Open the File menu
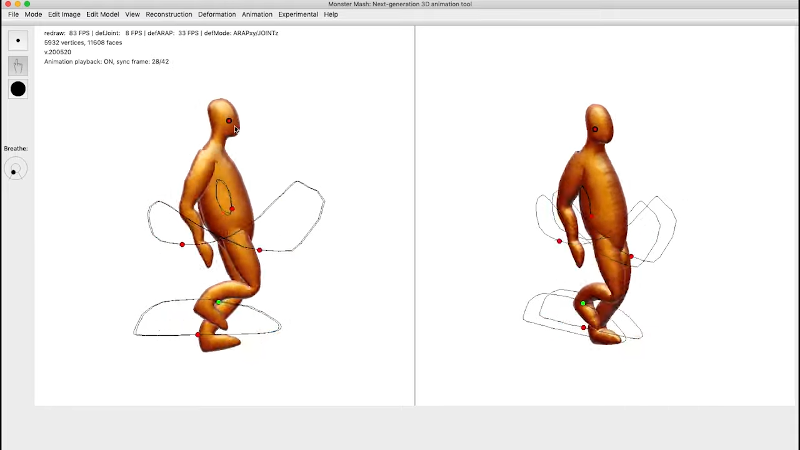Viewport: 800px width, 450px height. point(13,15)
